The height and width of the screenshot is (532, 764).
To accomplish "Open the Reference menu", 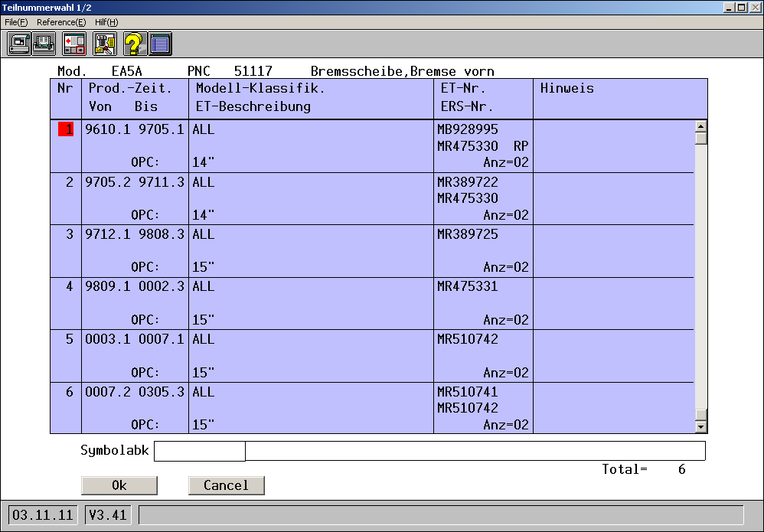I will pos(61,22).
